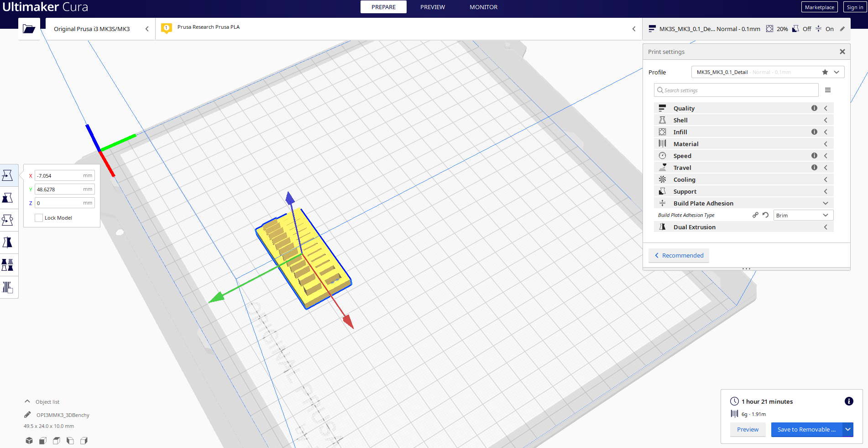Switch to right side view icon
This screenshot has height=448, width=868.
(x=84, y=441)
